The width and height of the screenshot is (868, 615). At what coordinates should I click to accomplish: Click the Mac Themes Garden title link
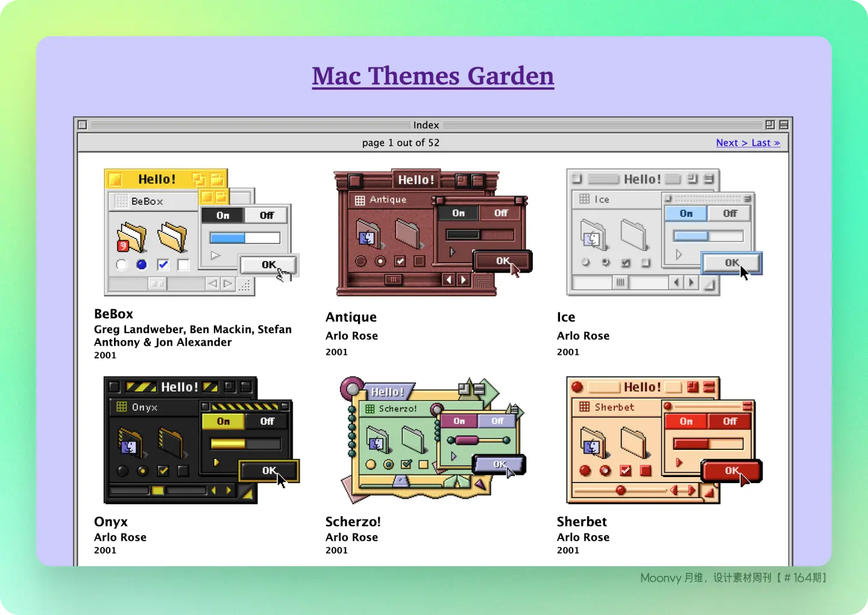433,76
